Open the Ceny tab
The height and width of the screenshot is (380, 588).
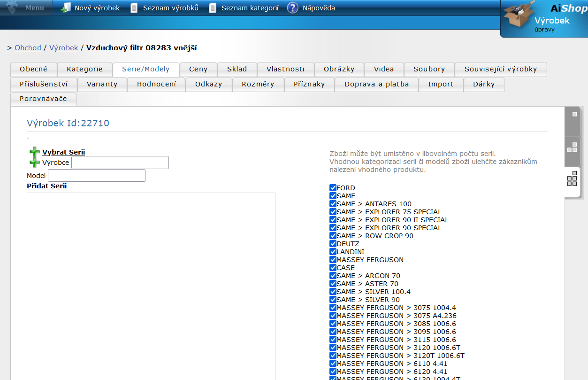coord(199,69)
